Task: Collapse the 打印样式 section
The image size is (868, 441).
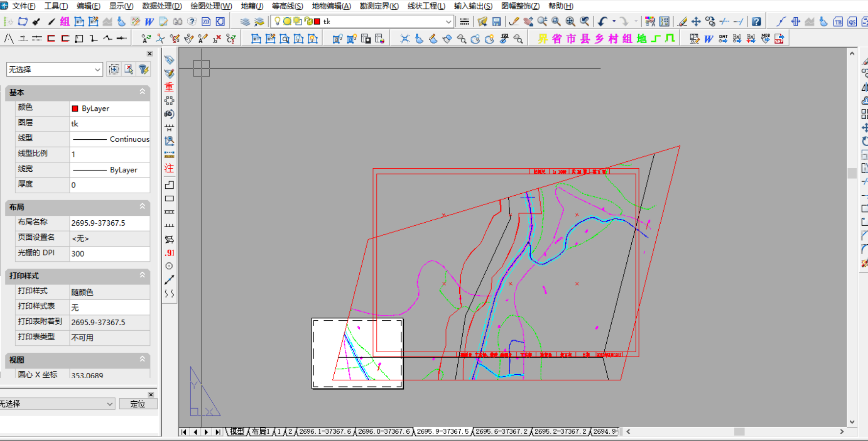Action: [x=142, y=275]
